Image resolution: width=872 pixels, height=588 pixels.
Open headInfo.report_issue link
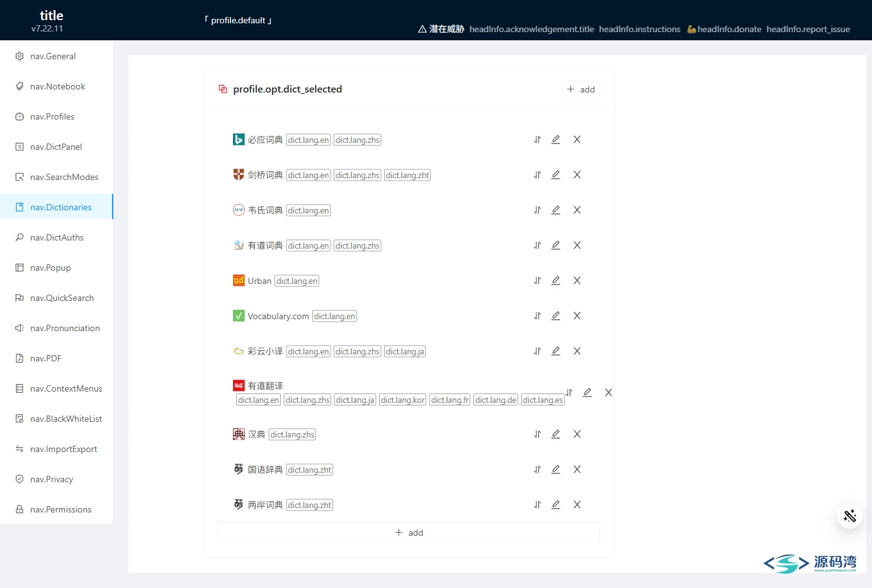tap(808, 29)
